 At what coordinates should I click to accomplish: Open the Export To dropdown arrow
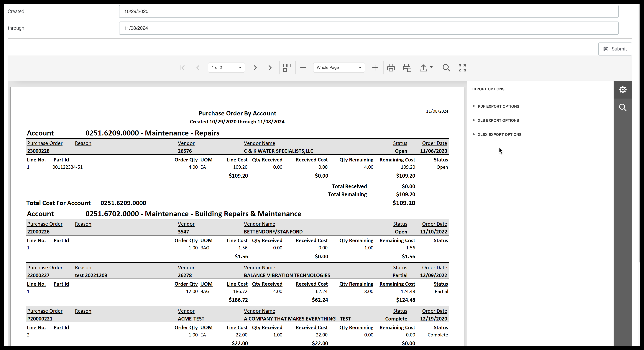tap(431, 67)
